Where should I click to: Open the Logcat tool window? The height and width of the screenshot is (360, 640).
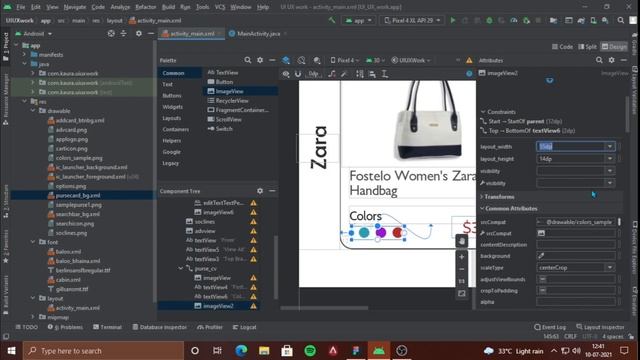(244, 327)
